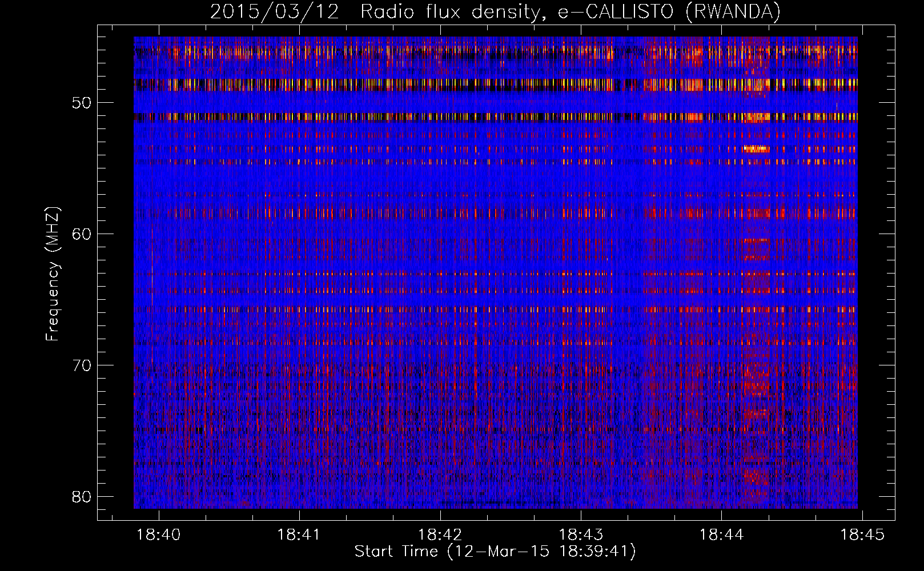Click the Start Time axis label

click(x=495, y=552)
